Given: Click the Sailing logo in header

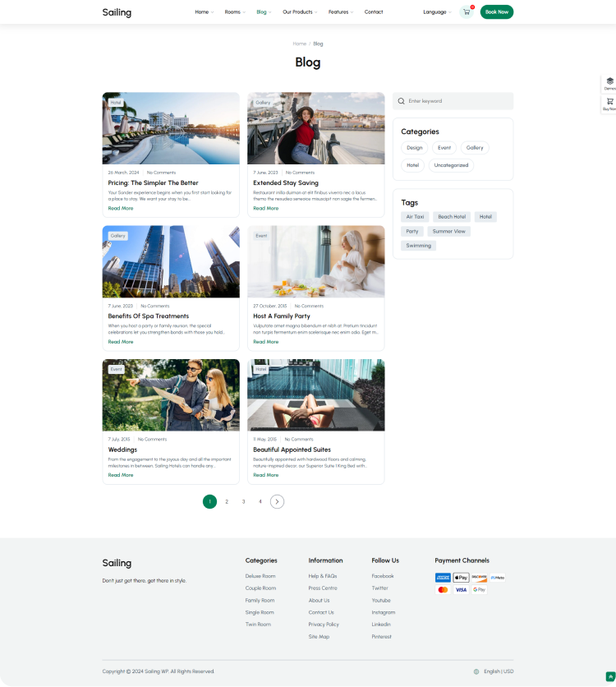Looking at the screenshot, I should coord(117,12).
